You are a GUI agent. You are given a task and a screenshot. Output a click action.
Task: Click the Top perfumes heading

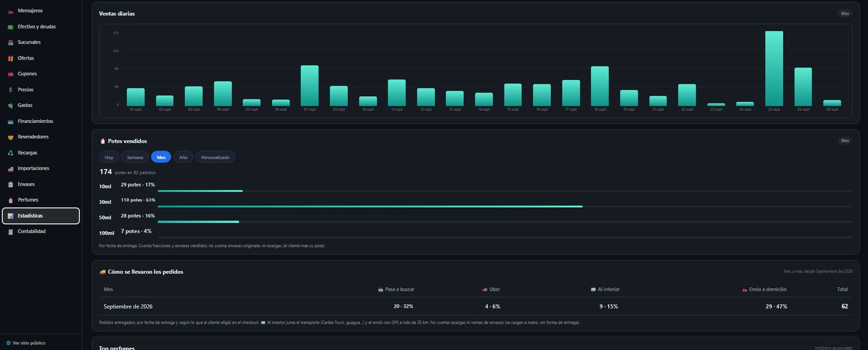click(117, 348)
